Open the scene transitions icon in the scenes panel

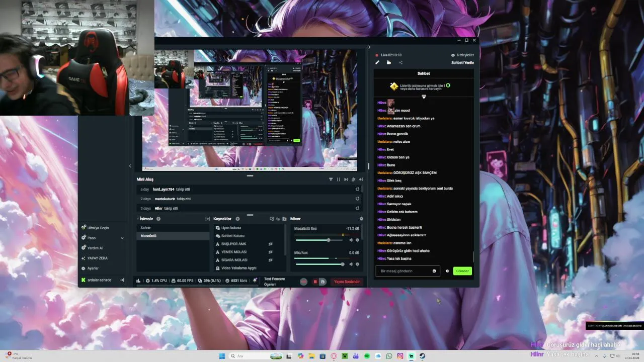point(207,219)
